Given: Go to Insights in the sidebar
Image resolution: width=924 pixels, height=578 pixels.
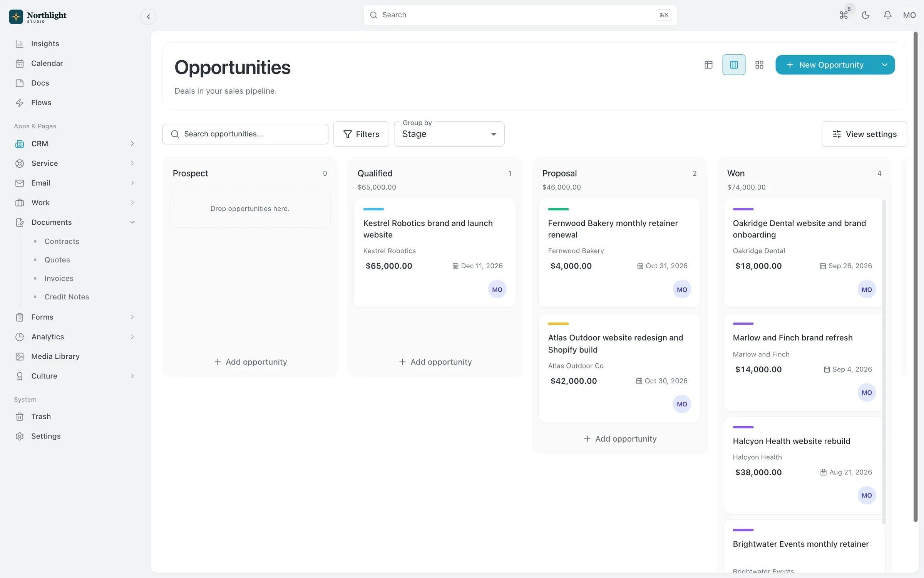Looking at the screenshot, I should click(75, 44).
